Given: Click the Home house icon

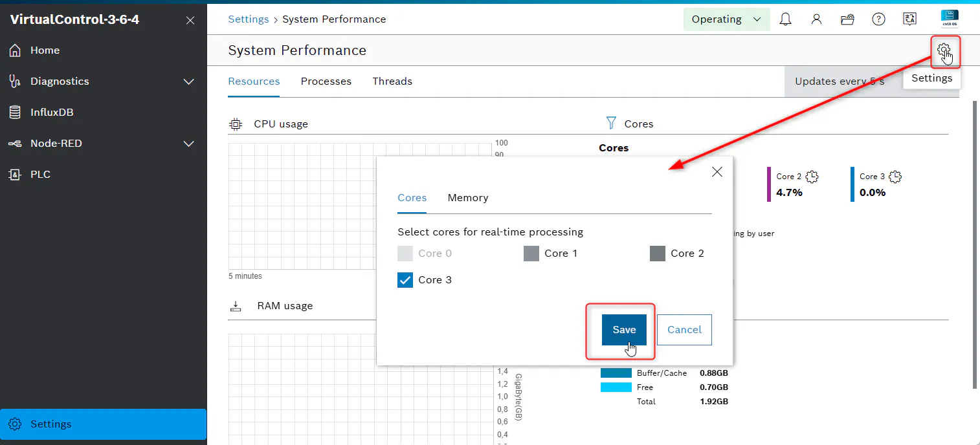Looking at the screenshot, I should (x=15, y=50).
